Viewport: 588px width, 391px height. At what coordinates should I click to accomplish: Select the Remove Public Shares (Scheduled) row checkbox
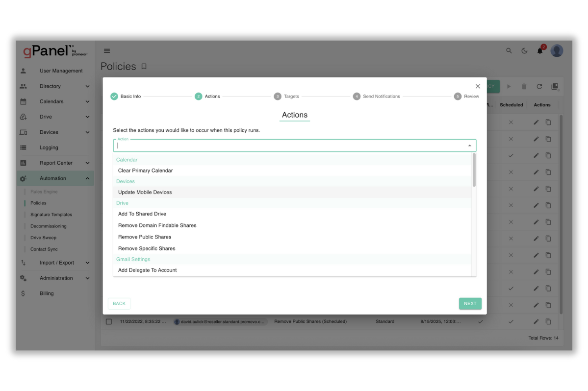click(x=109, y=322)
